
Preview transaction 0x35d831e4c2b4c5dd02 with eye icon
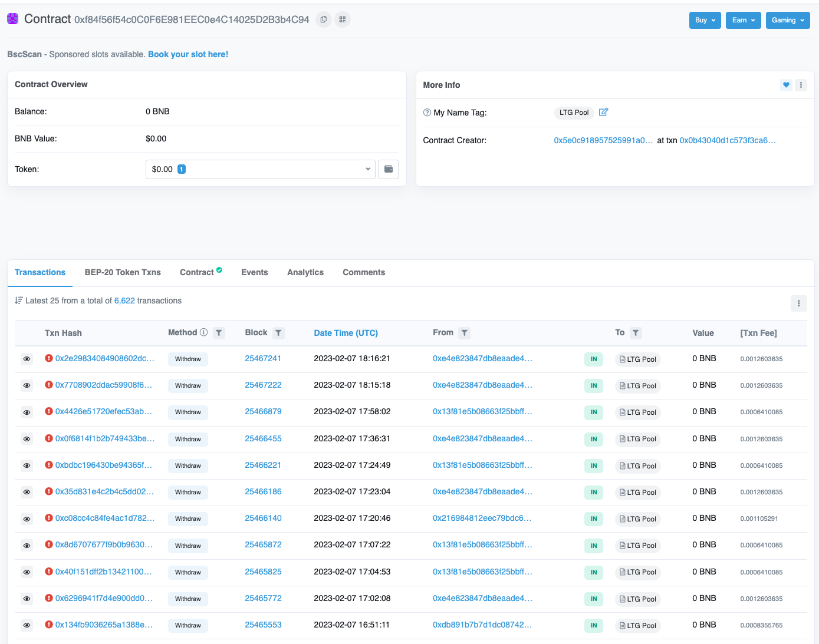(x=27, y=492)
